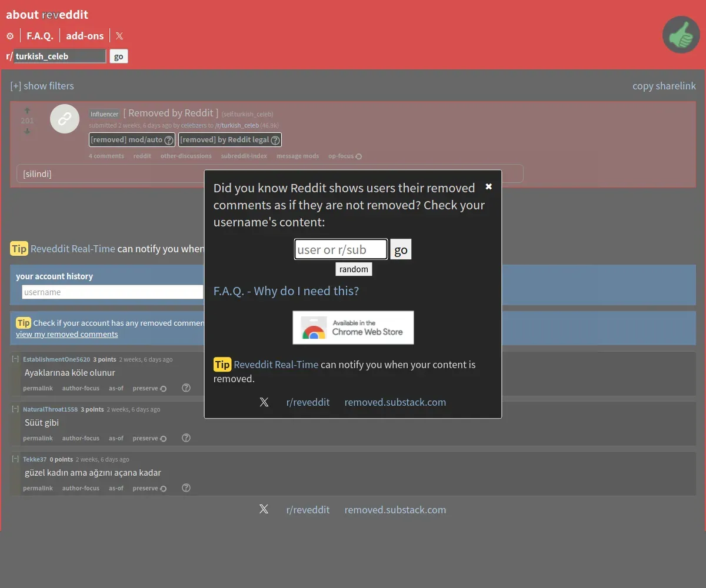The height and width of the screenshot is (588, 706).
Task: Open removed.substack.com link in popup
Action: (395, 402)
